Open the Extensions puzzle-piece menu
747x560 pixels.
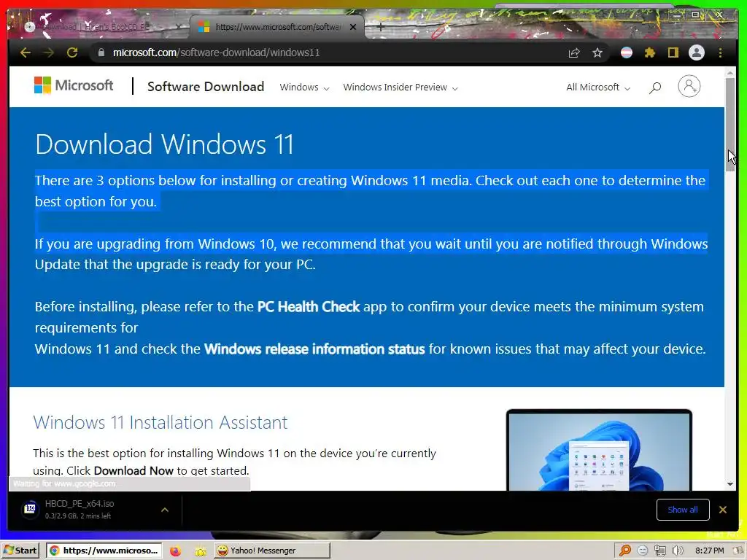(650, 52)
